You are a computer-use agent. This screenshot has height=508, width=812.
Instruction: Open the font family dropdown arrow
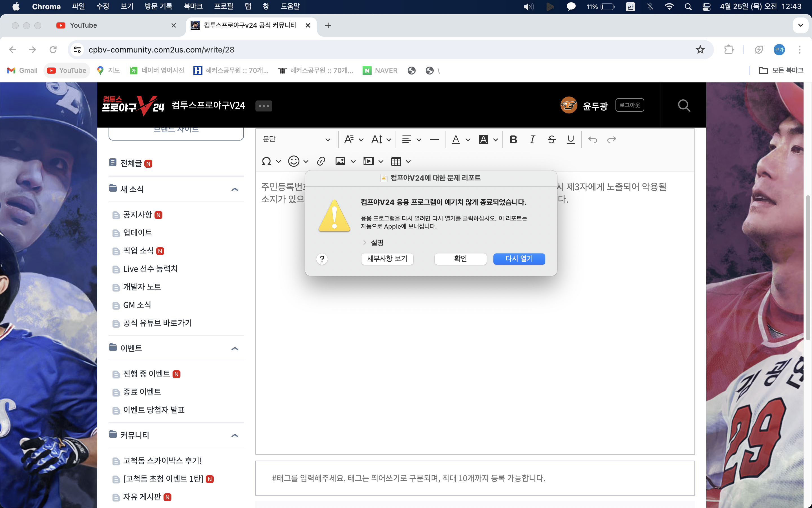coord(361,140)
